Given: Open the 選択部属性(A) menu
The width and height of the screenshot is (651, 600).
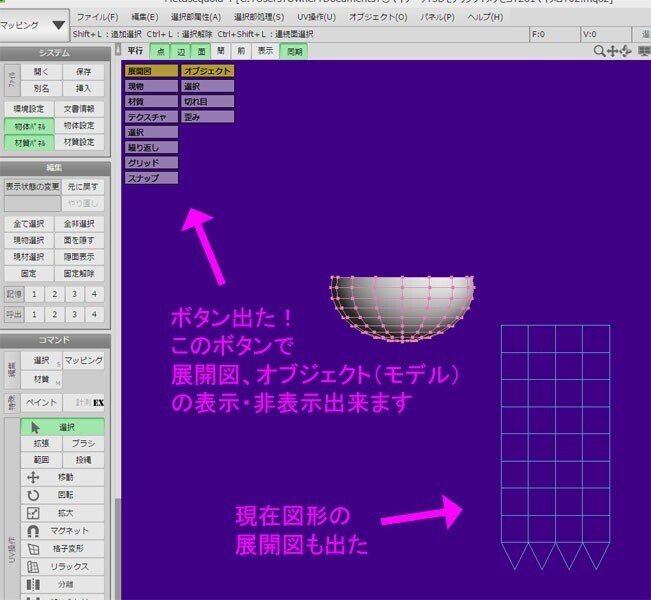Looking at the screenshot, I should tap(196, 17).
